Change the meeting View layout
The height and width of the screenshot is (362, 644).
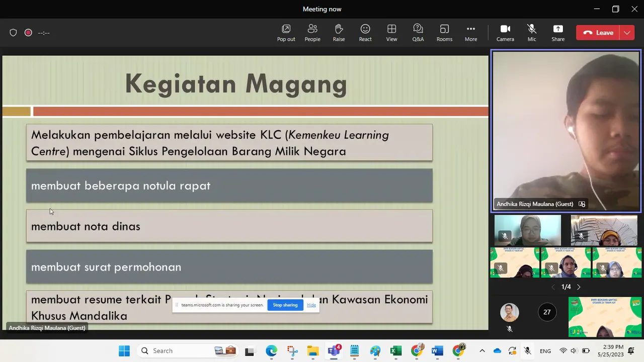tap(391, 33)
